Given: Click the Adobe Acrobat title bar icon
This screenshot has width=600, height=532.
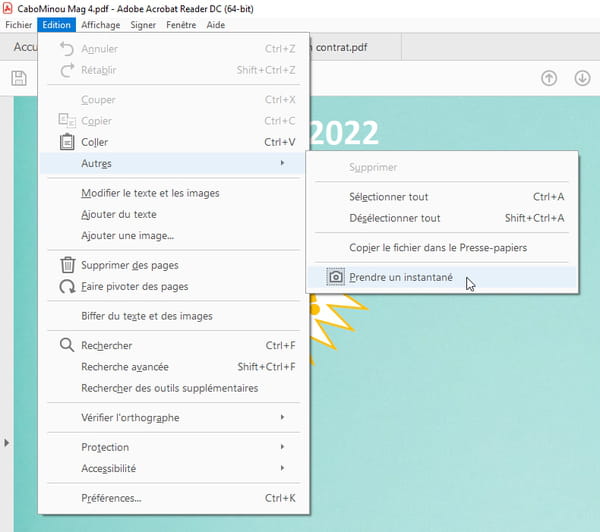Looking at the screenshot, I should (x=7, y=8).
